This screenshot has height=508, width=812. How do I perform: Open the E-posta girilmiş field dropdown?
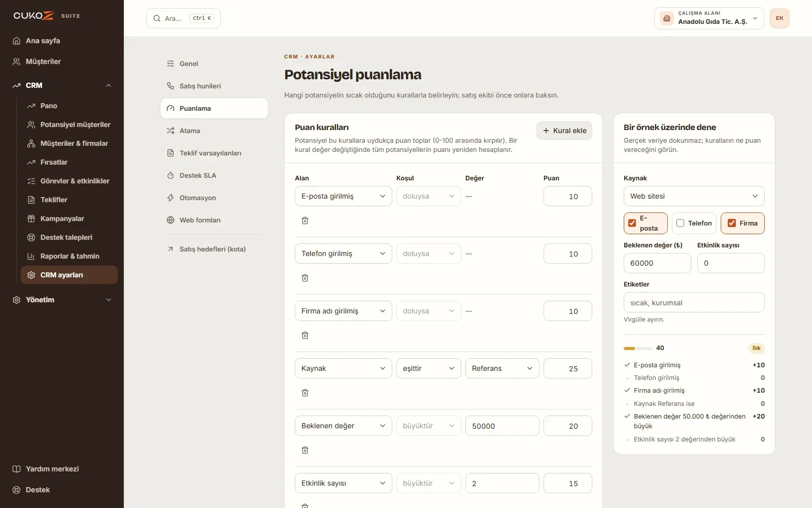click(344, 196)
